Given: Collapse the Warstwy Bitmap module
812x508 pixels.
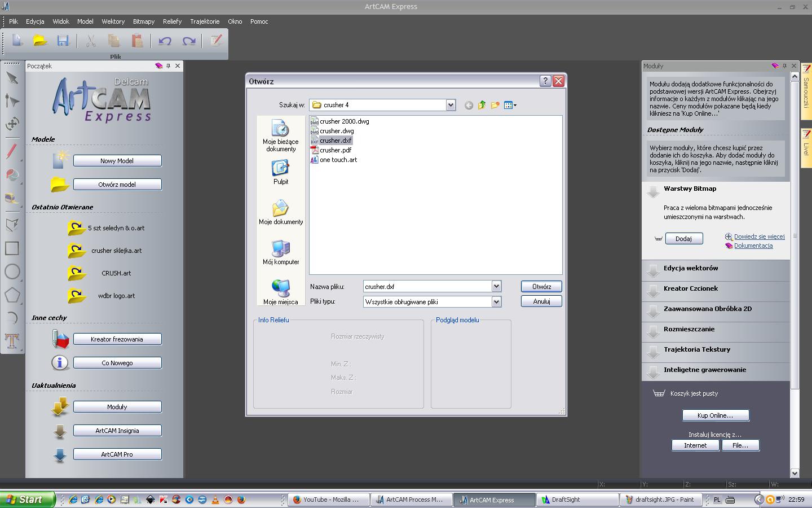Looking at the screenshot, I should (x=653, y=191).
